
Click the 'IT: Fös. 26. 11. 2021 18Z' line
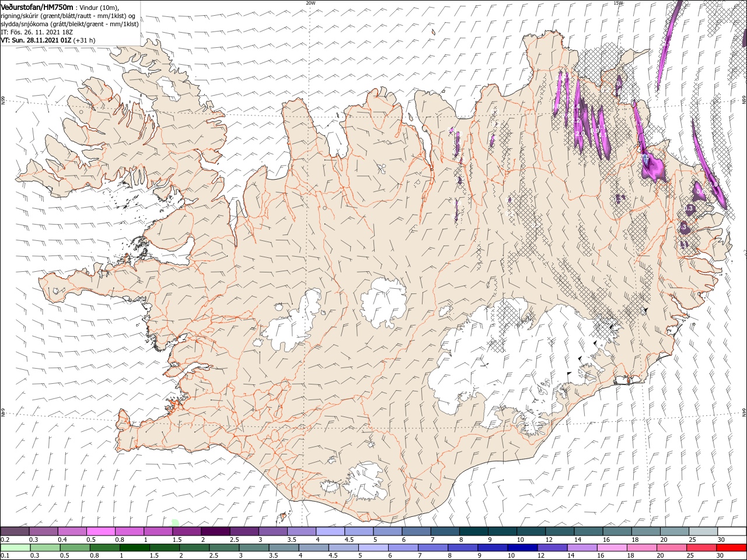point(37,32)
